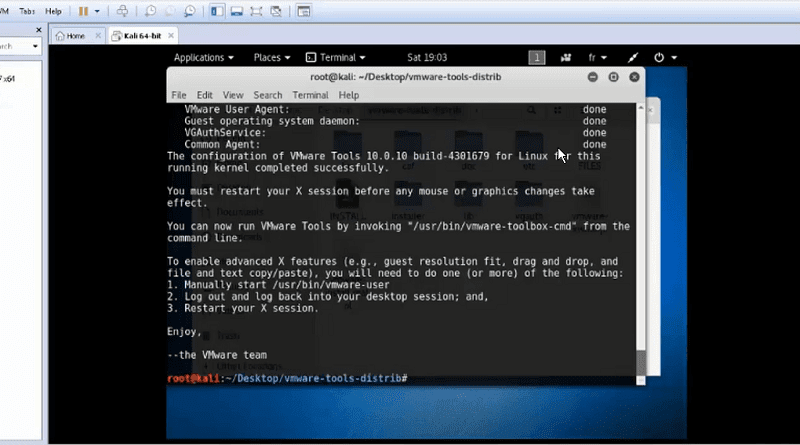Click the terminal scrollbar down arrow
Viewport: 800px width, 445px height.
pos(641,380)
